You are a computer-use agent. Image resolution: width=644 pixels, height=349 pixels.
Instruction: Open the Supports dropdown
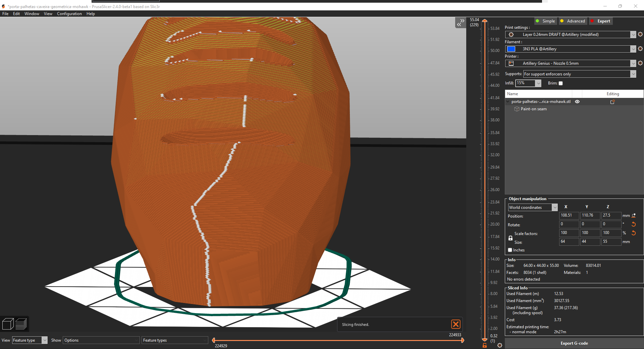(x=580, y=74)
